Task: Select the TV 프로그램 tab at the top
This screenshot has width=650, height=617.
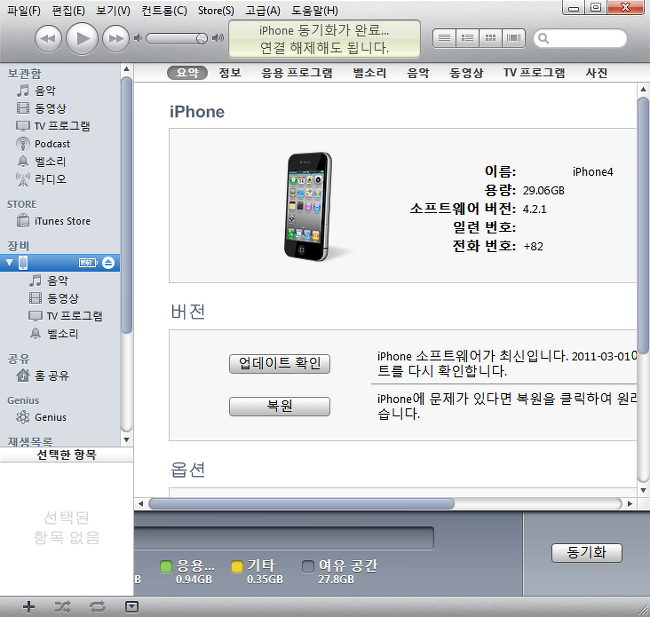Action: click(534, 73)
